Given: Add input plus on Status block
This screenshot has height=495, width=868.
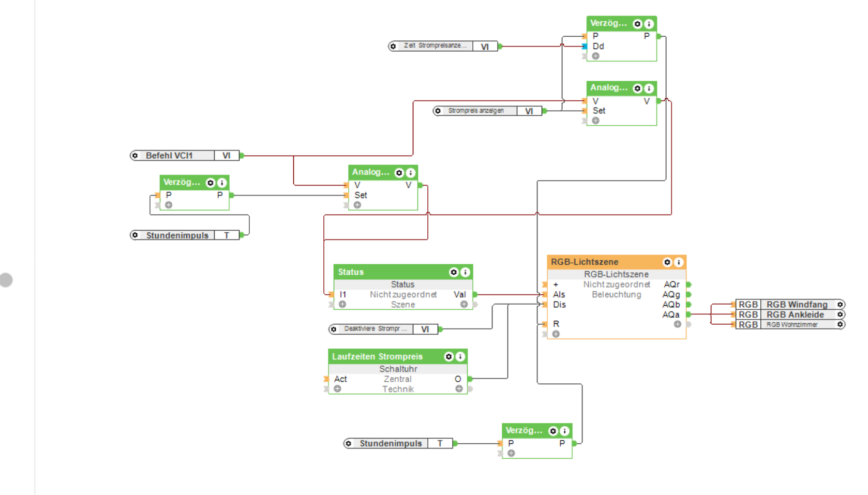Looking at the screenshot, I should (x=342, y=304).
